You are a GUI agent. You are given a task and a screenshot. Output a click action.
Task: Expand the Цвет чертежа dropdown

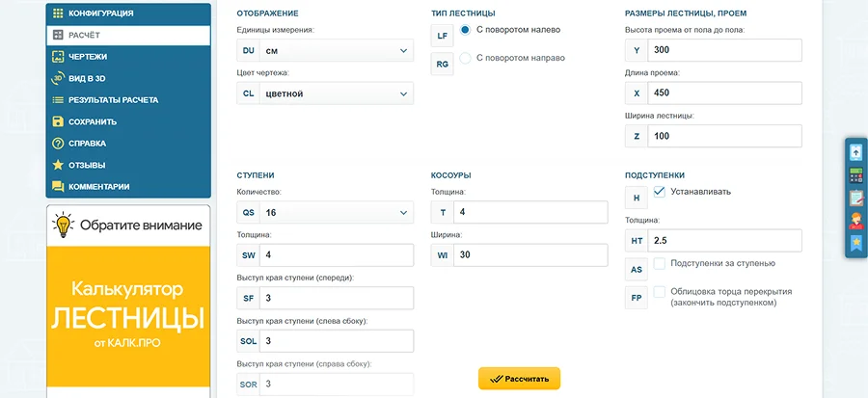point(325,93)
